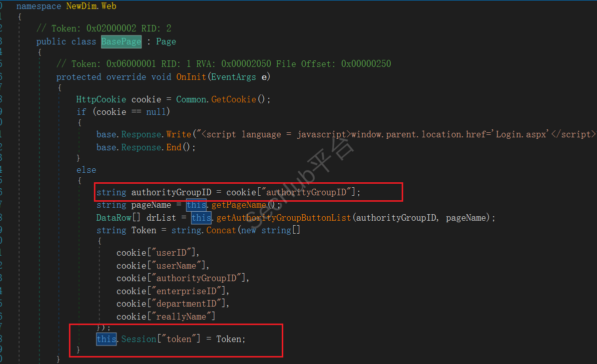
Task: Click the "userID" cookie key string
Action: tap(171, 253)
